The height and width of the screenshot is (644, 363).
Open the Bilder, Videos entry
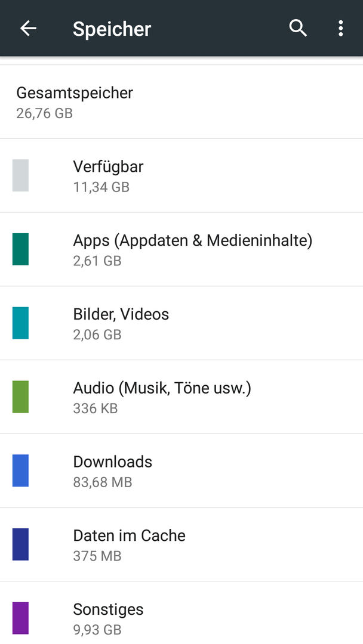point(181,323)
